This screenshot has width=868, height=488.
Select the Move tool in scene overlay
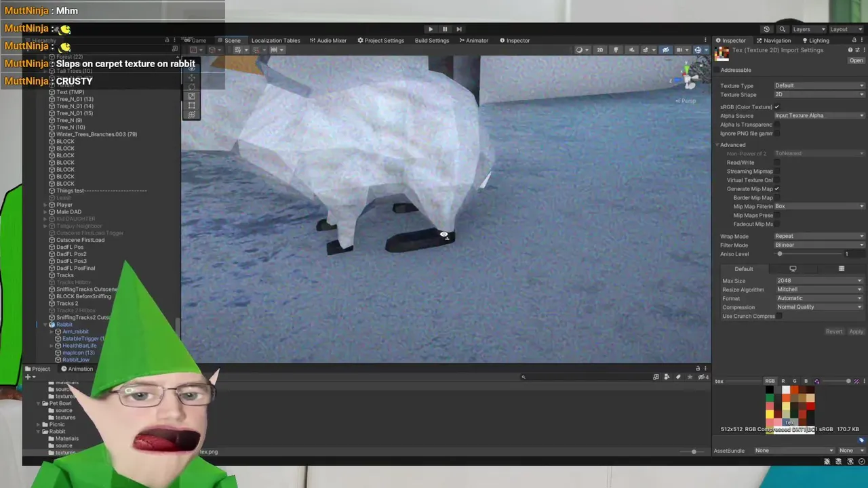pos(191,77)
